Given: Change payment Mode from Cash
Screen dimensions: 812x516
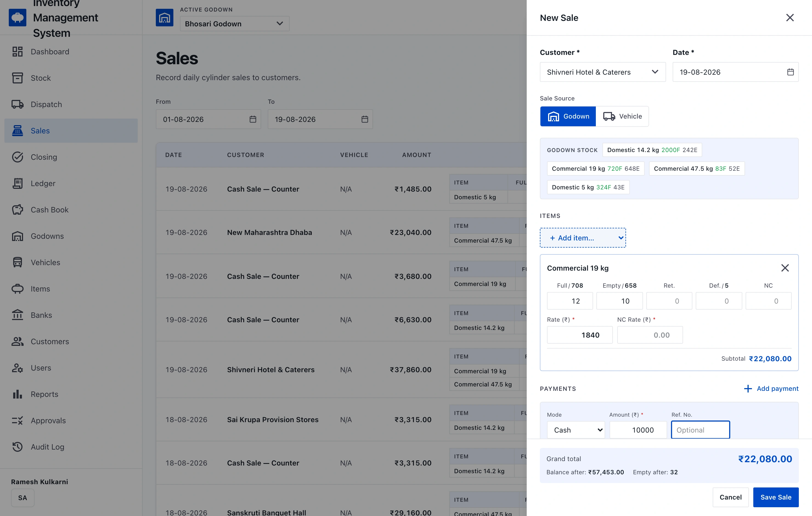Looking at the screenshot, I should point(576,430).
